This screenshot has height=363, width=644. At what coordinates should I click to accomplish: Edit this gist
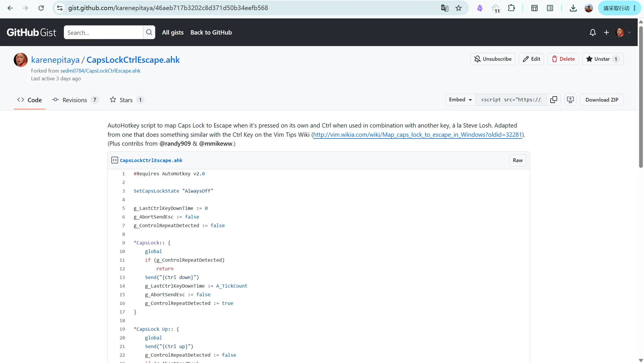tap(531, 59)
